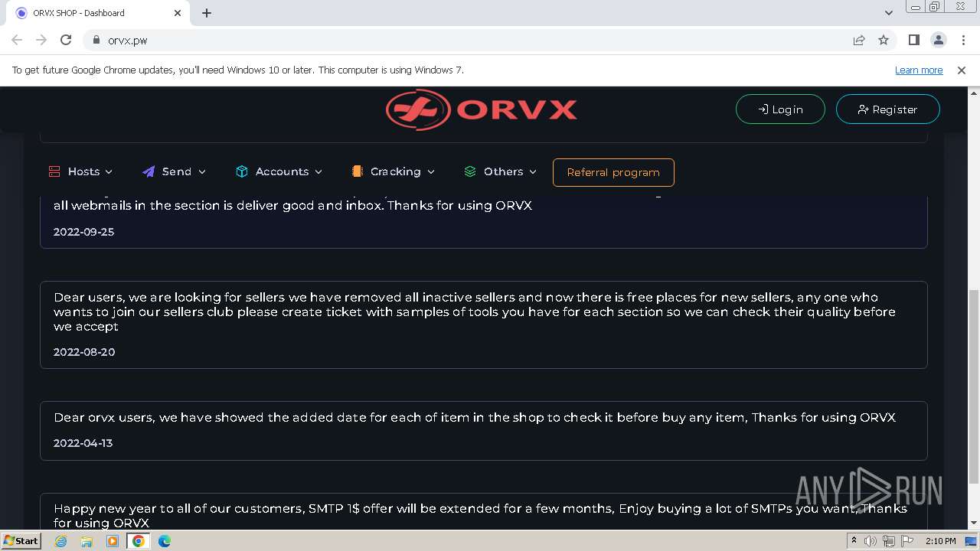Image resolution: width=980 pixels, height=551 pixels.
Task: Expand the Accounts menu
Action: (x=279, y=171)
